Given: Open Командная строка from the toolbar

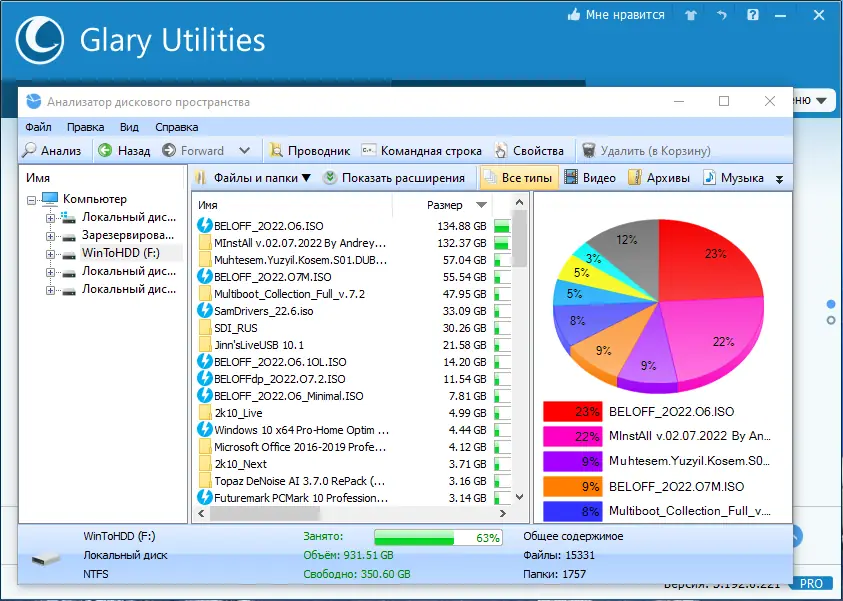Looking at the screenshot, I should (x=421, y=151).
